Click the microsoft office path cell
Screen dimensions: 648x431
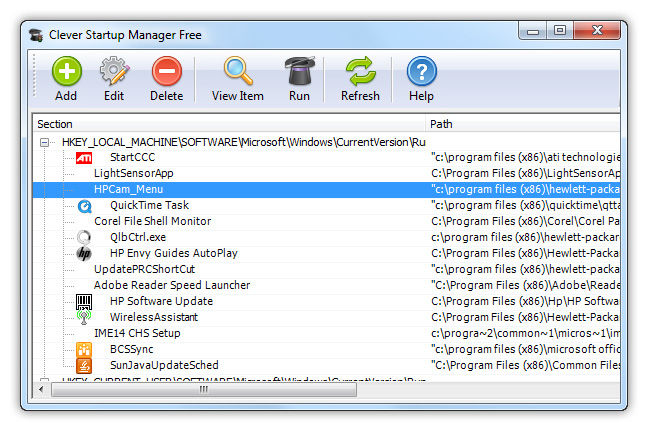[525, 350]
